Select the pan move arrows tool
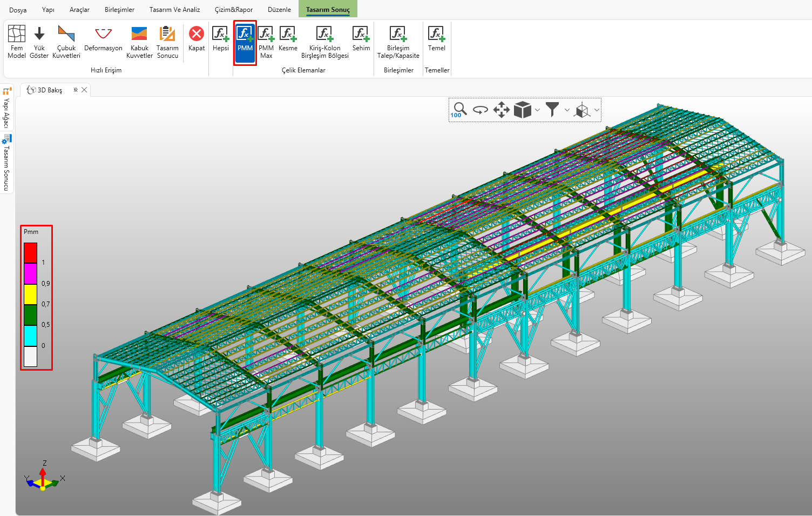Screen dimensions: 812x516 502,110
